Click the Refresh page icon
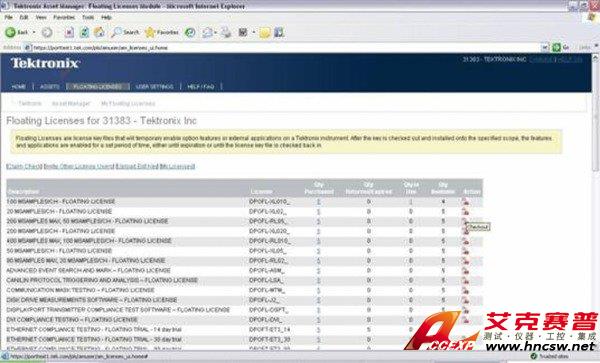Screen dimensions: 600x363 85,33
